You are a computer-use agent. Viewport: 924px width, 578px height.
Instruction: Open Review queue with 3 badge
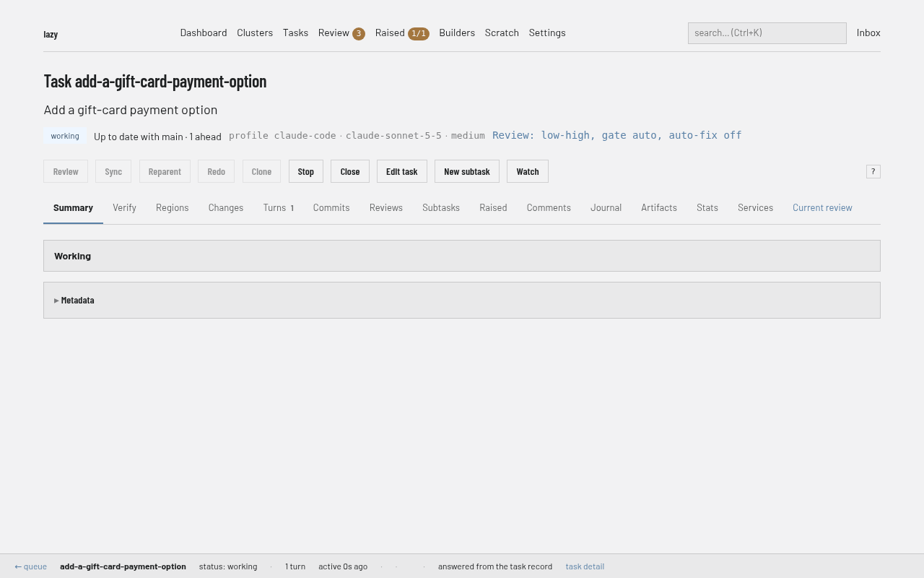click(341, 33)
